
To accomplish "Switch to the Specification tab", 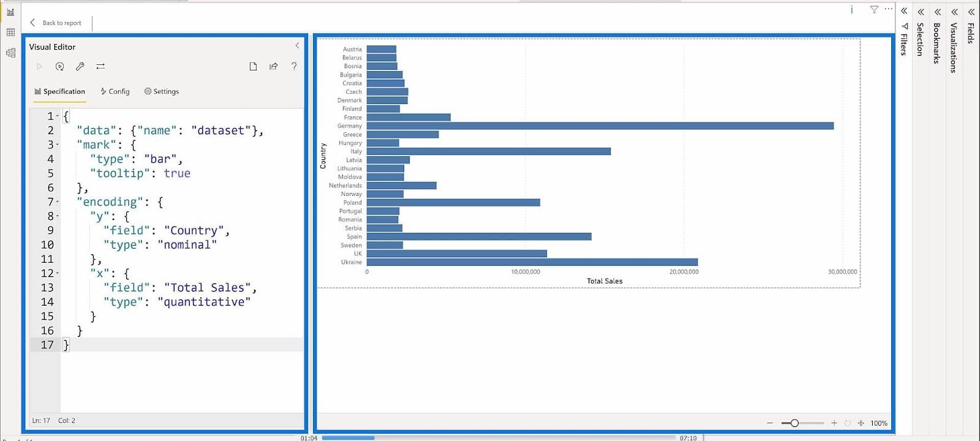I will click(59, 91).
